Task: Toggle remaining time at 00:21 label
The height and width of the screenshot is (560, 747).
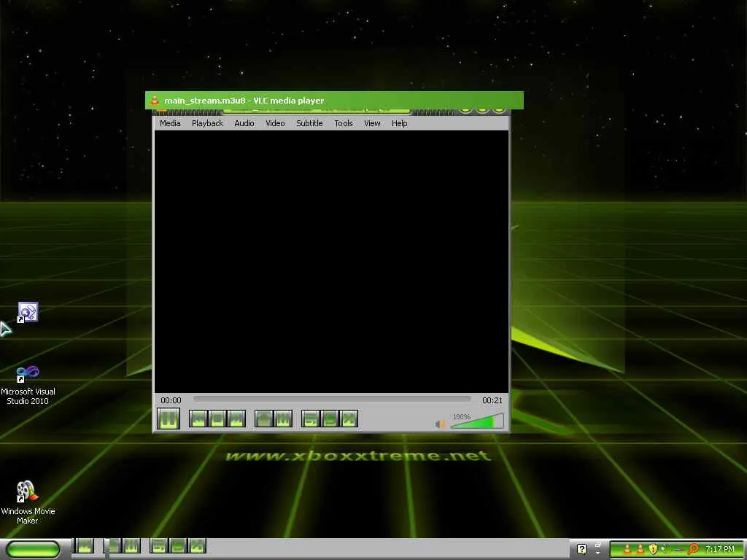Action: [492, 400]
